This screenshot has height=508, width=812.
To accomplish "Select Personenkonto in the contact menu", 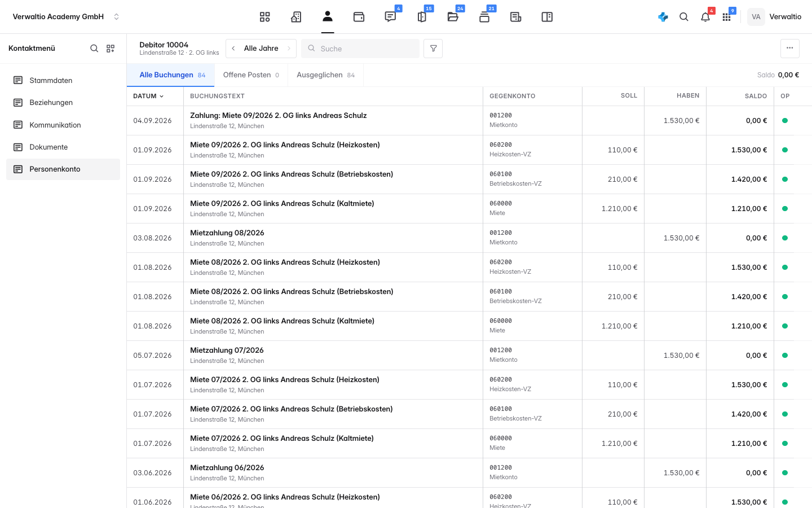I will tap(63, 169).
